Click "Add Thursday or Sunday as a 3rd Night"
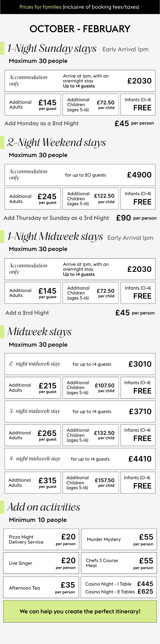Viewport: 160px width, 644px height. tap(56, 218)
